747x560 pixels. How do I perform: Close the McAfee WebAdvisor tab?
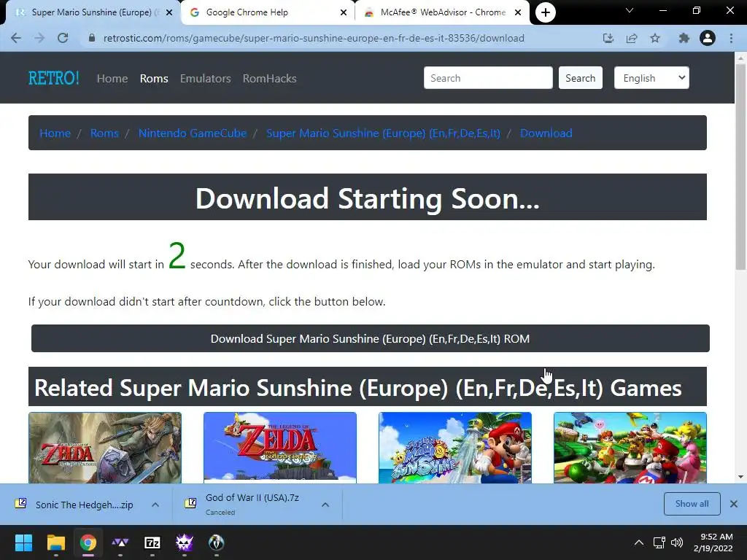click(518, 13)
